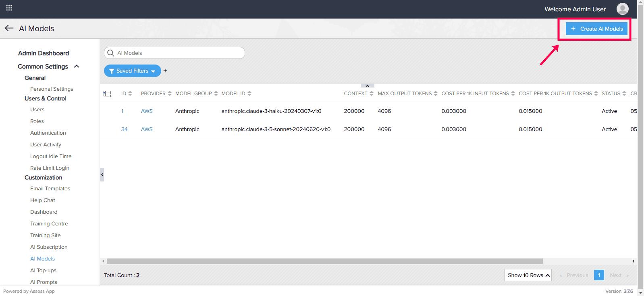Open Training Centre in sidebar
Screen dimensions: 644x296
[49, 224]
